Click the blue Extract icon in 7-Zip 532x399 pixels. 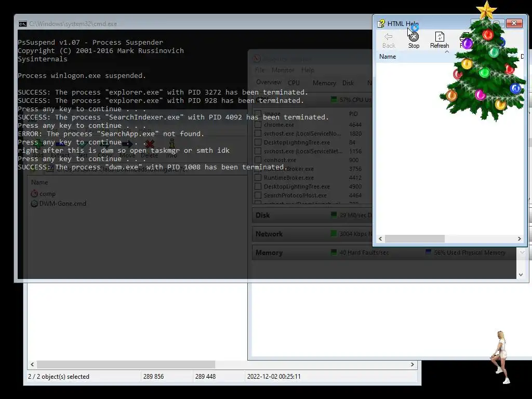coord(60,144)
